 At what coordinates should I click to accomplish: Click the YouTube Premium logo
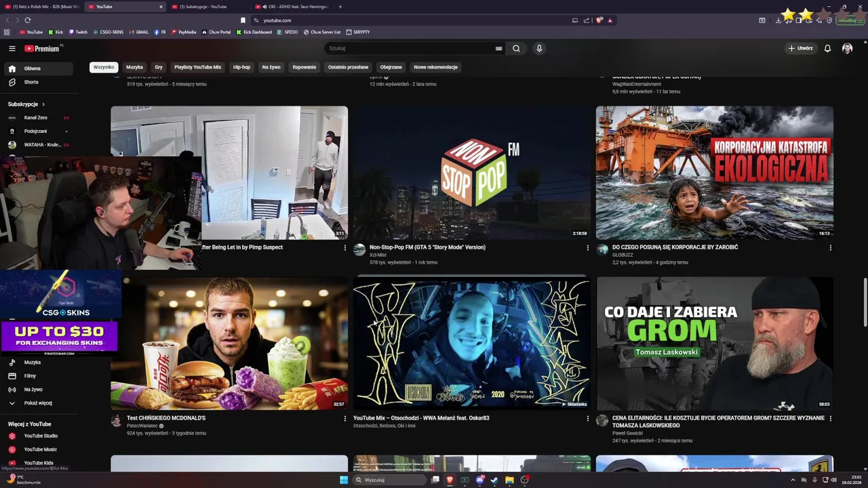(x=42, y=48)
